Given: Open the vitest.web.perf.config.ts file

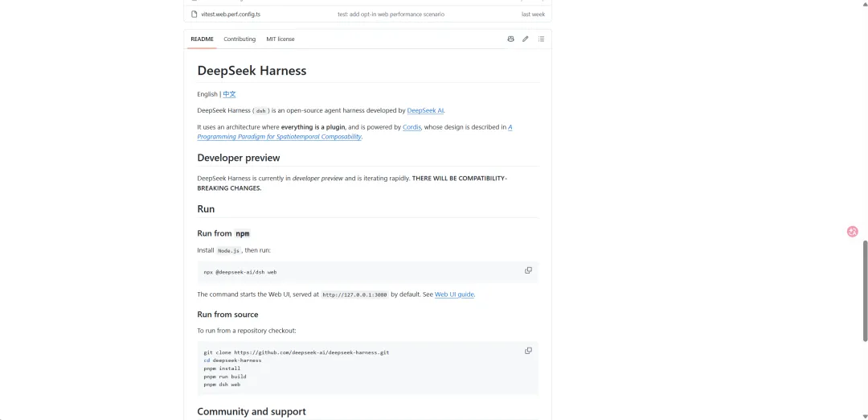Looking at the screenshot, I should [x=231, y=14].
